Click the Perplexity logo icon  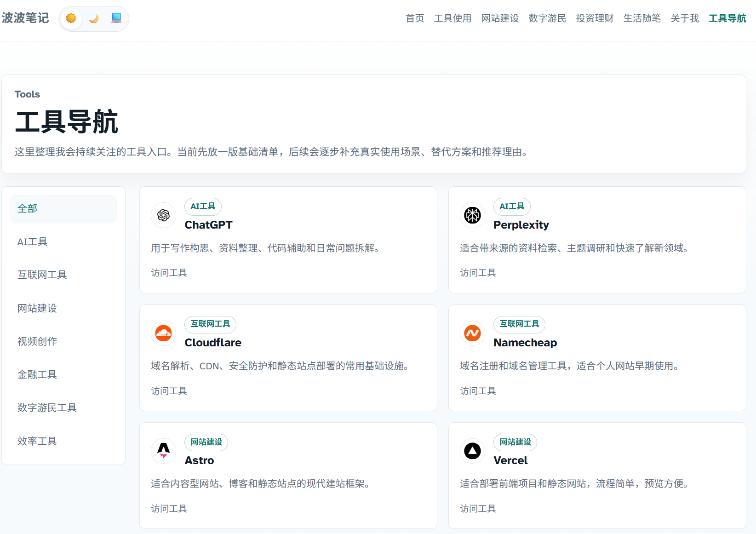pyautogui.click(x=473, y=215)
